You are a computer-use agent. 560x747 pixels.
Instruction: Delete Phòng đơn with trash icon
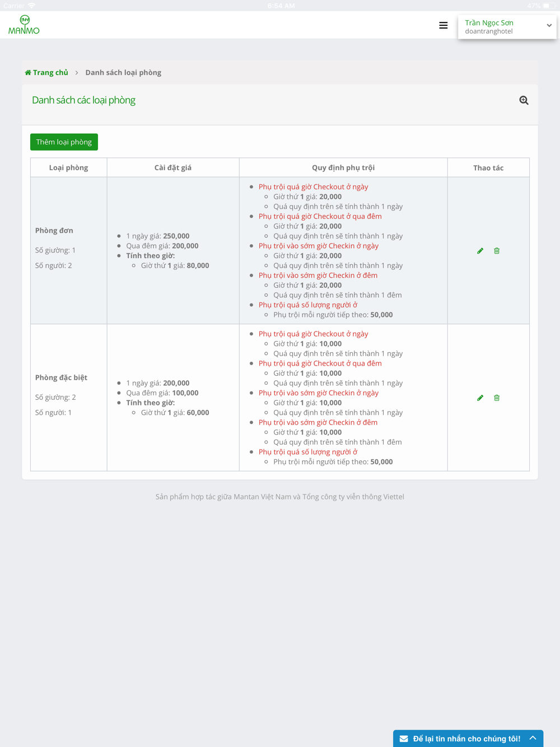[x=497, y=251]
